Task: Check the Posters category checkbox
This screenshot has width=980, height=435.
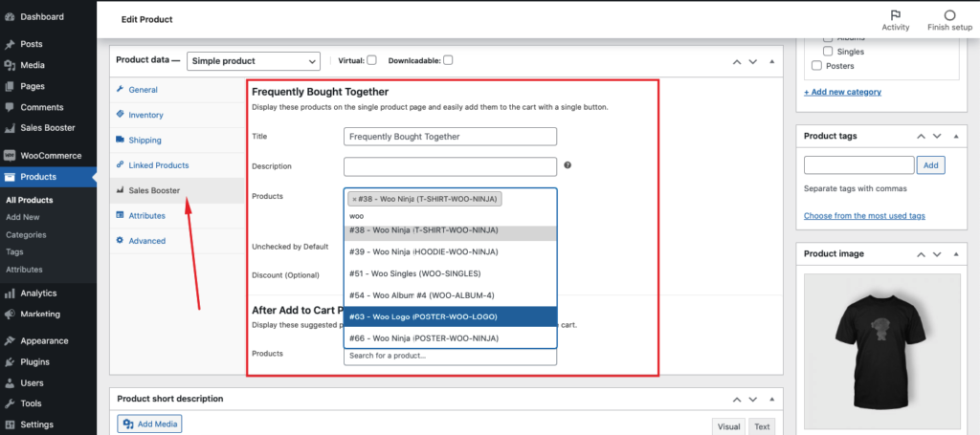Action: click(816, 66)
